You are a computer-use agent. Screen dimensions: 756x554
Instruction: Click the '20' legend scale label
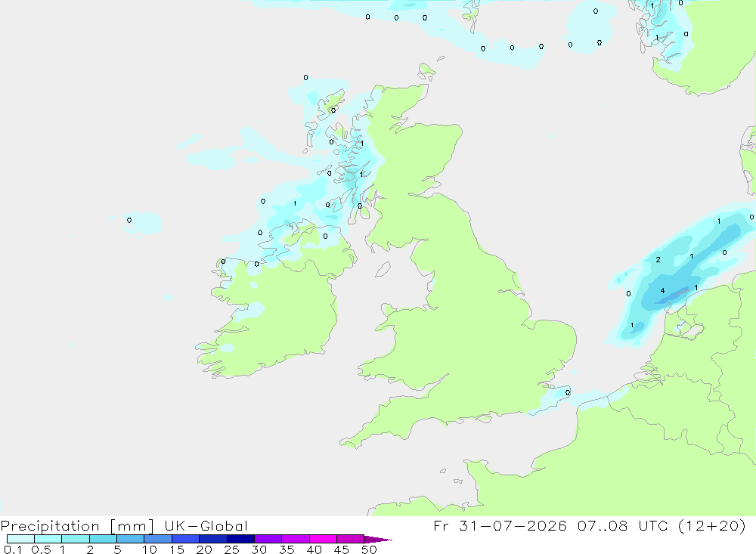204,549
